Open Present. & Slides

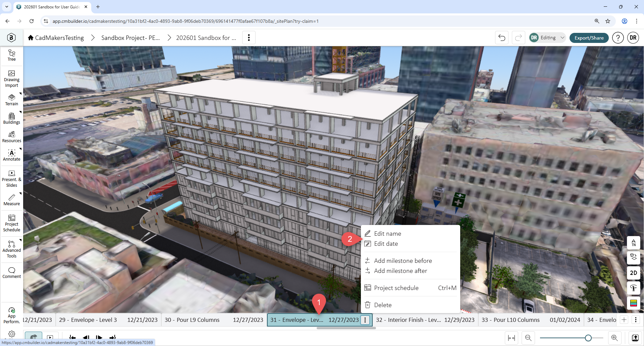point(12,179)
